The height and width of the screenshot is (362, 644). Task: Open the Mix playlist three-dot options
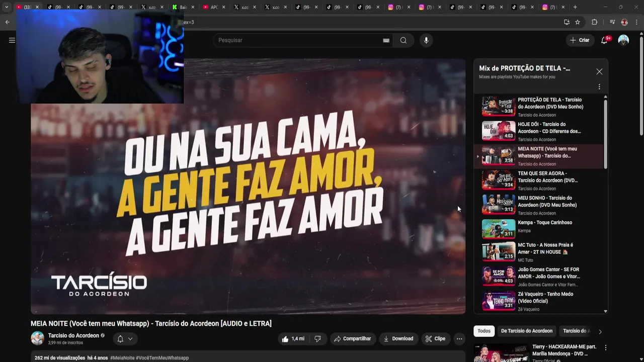[x=599, y=87]
